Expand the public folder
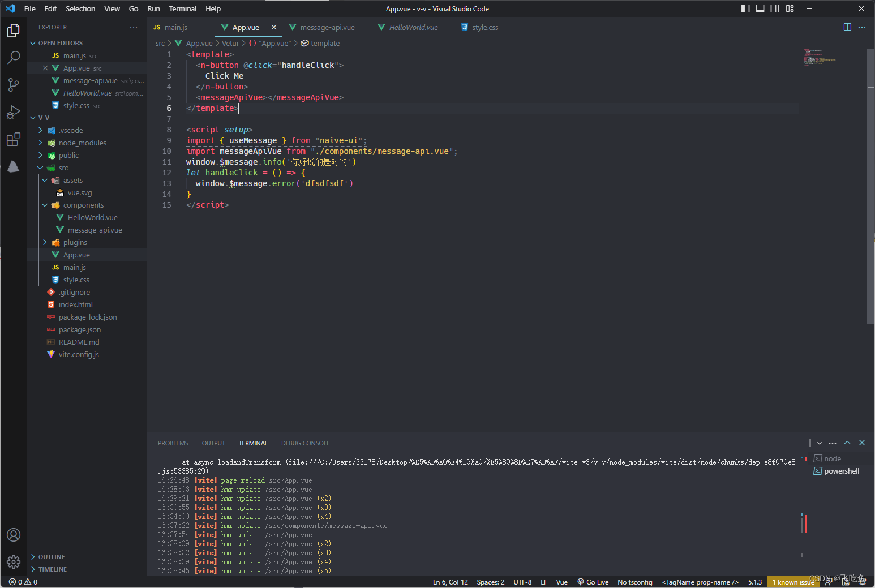This screenshot has width=875, height=588. click(x=40, y=155)
